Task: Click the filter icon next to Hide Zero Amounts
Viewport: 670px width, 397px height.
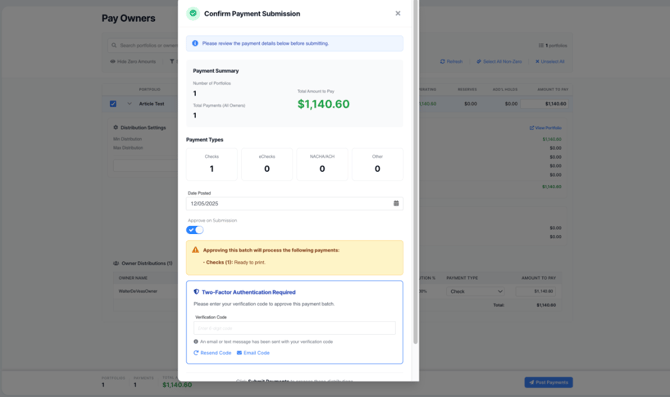Action: [172, 62]
